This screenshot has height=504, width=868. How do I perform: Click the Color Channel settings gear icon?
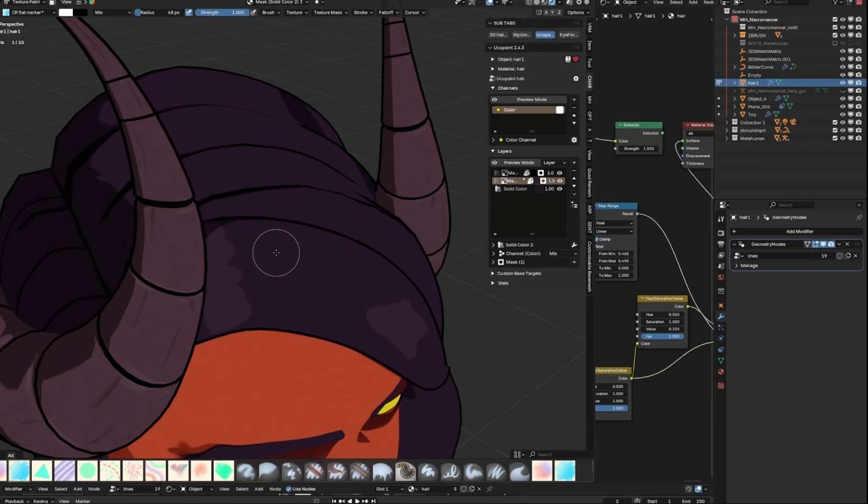574,140
